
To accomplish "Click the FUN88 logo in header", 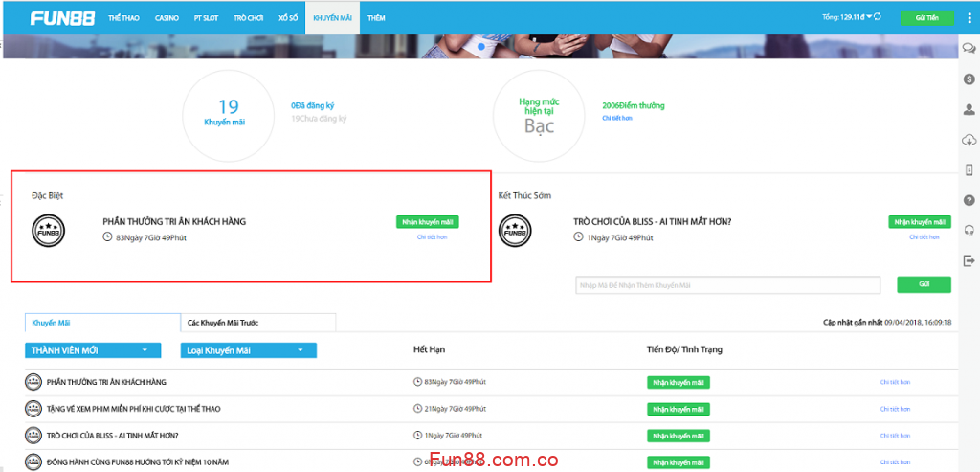I will pos(62,17).
